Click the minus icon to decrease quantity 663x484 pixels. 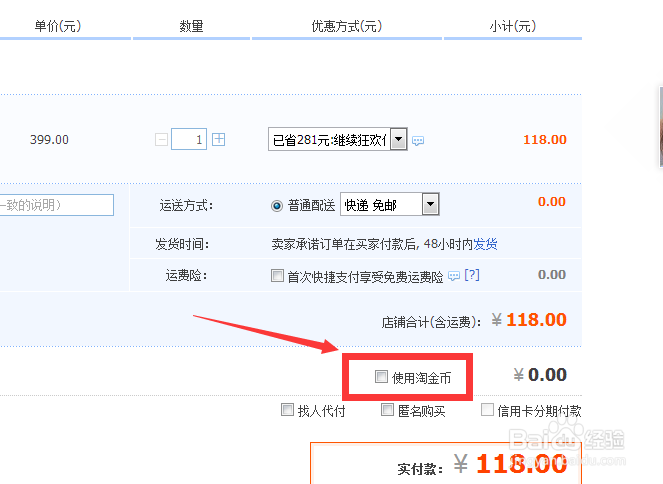[x=162, y=140]
